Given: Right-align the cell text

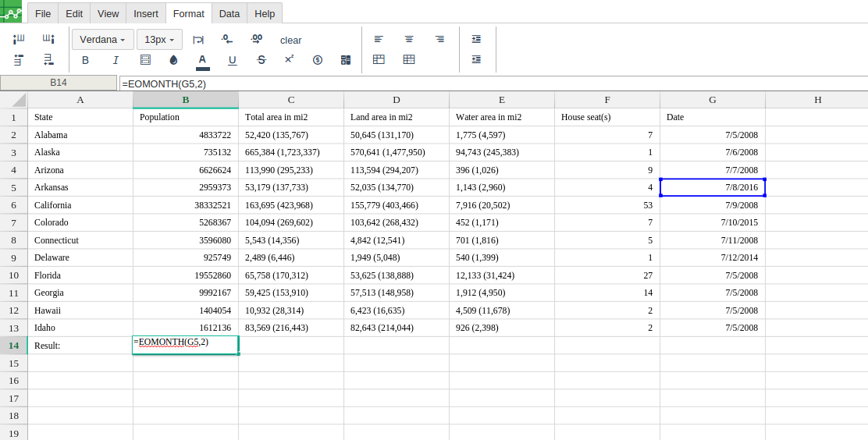Looking at the screenshot, I should coord(439,39).
